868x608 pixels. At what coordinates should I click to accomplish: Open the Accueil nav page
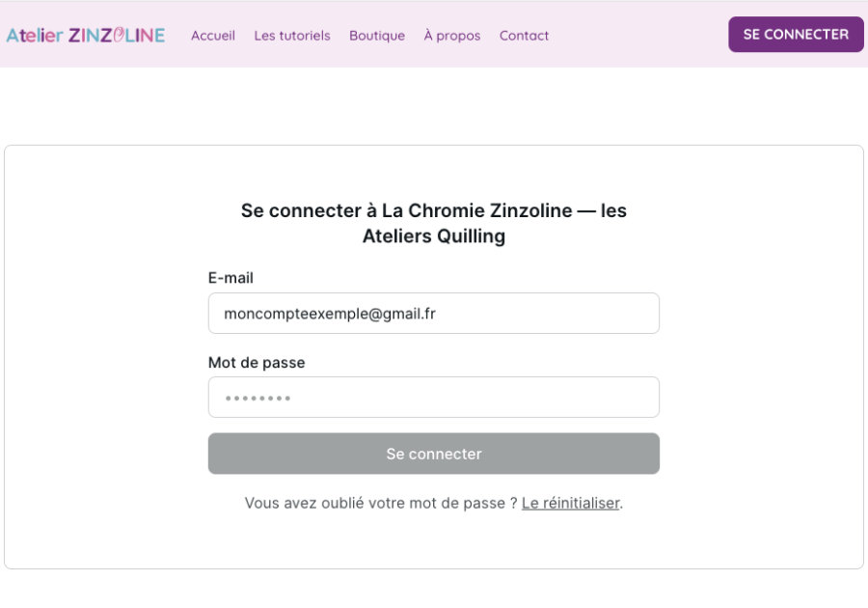[x=213, y=36]
